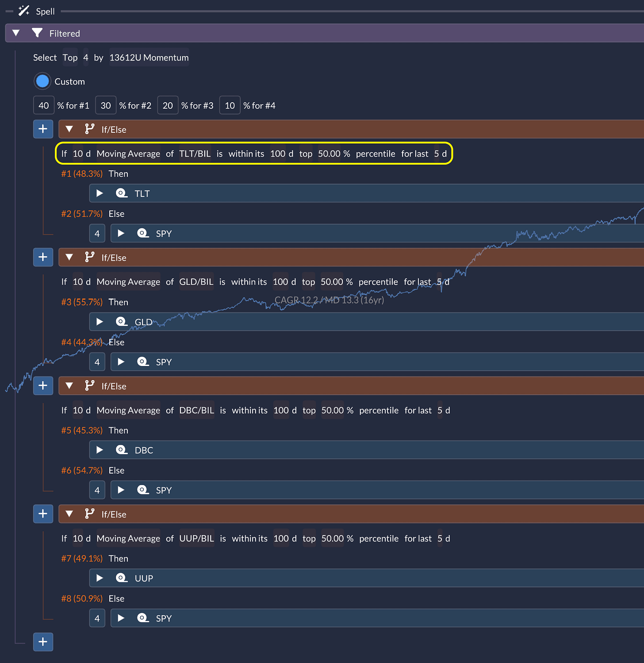
Task: Click the TLT asset icon
Action: [x=121, y=193]
